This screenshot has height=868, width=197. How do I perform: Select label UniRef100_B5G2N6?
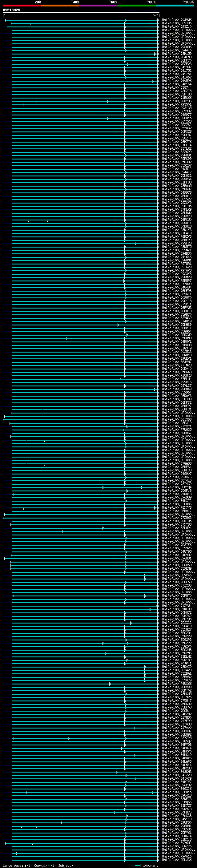[176, 653]
